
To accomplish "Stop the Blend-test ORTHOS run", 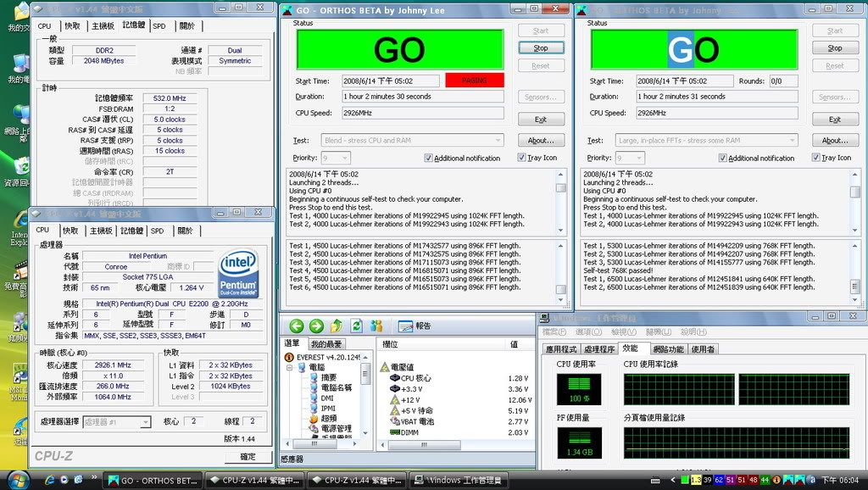I will coord(541,48).
